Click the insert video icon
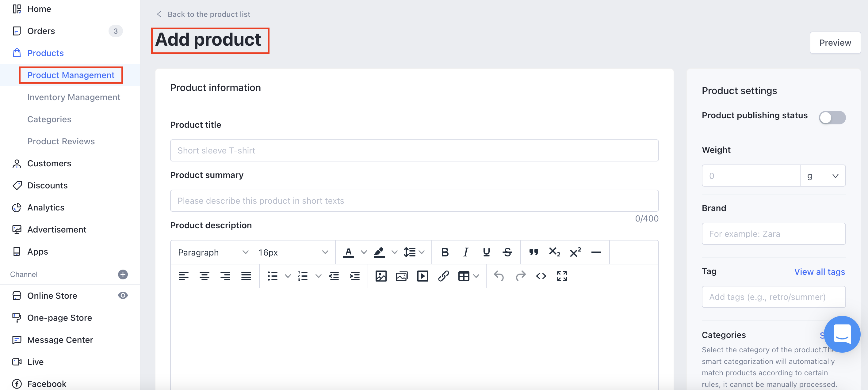 point(423,276)
